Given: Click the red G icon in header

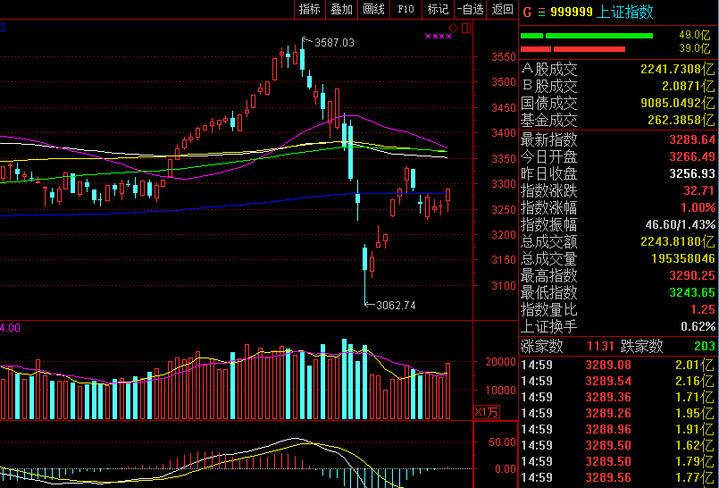Looking at the screenshot, I should [x=527, y=12].
